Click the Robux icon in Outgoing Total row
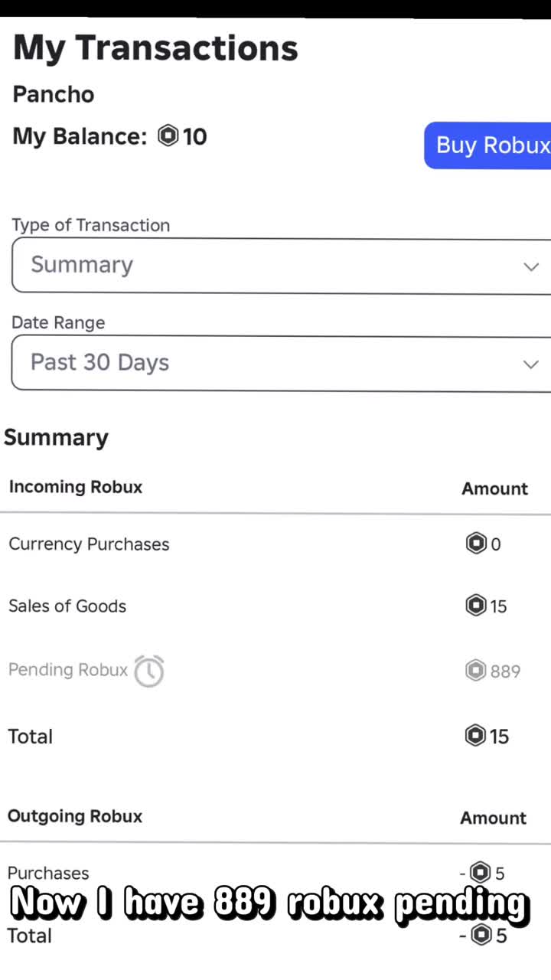This screenshot has width=551, height=980. click(481, 935)
